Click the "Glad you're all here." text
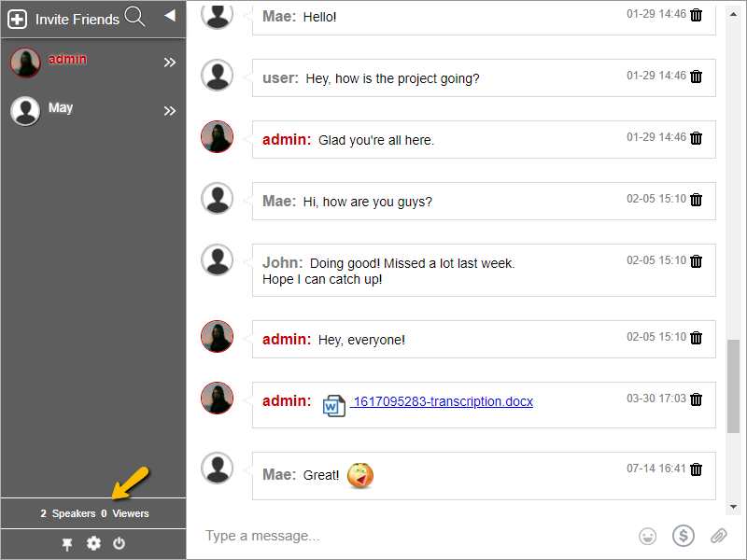The height and width of the screenshot is (560, 747). (376, 140)
